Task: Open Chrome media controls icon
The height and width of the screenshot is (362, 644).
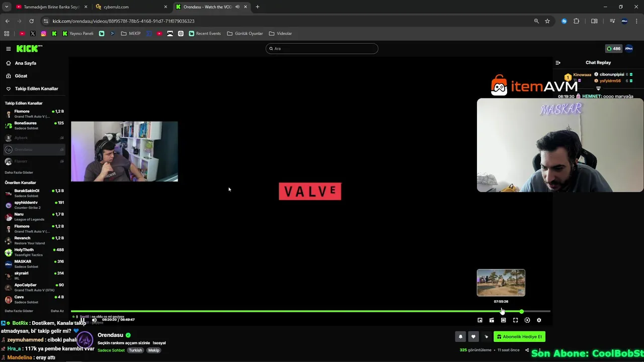Action: click(x=612, y=21)
